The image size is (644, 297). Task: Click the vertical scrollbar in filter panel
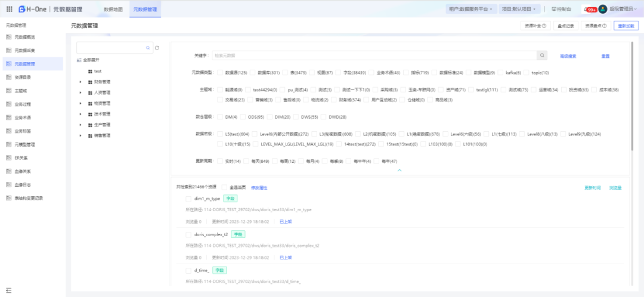[632, 78]
